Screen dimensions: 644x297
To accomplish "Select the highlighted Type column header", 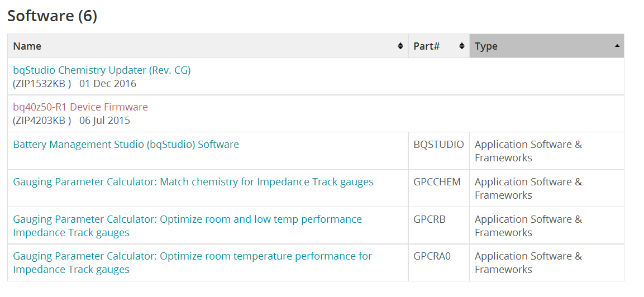I will coord(547,46).
